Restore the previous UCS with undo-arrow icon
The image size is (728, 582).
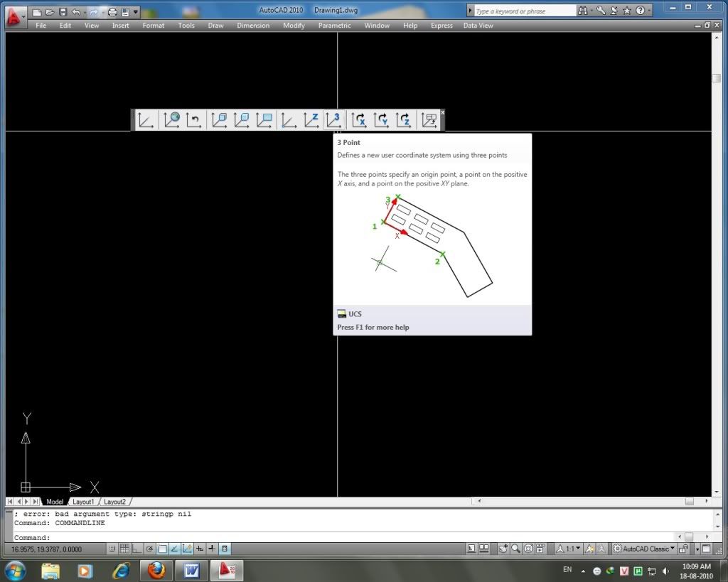pyautogui.click(x=193, y=120)
